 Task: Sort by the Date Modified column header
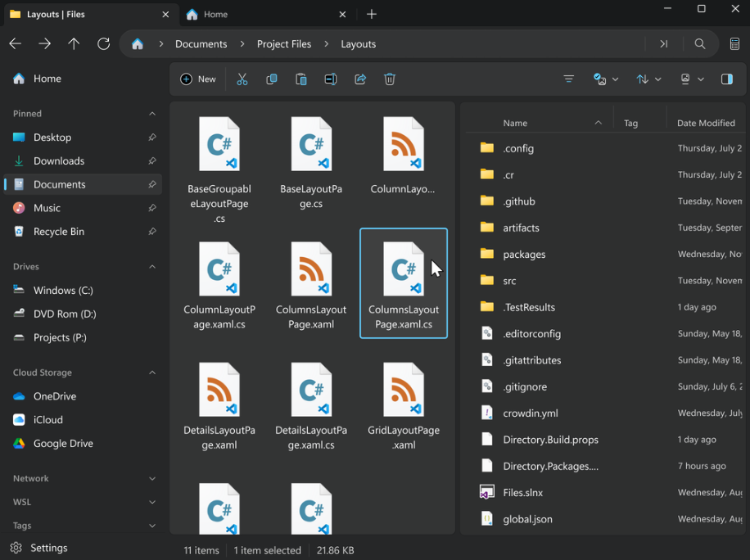[x=706, y=123]
